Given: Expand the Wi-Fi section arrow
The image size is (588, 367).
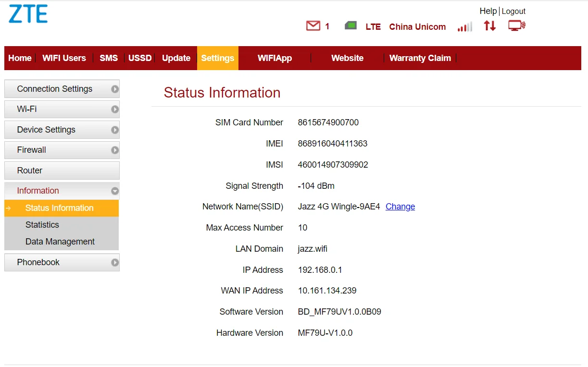Looking at the screenshot, I should click(x=114, y=109).
